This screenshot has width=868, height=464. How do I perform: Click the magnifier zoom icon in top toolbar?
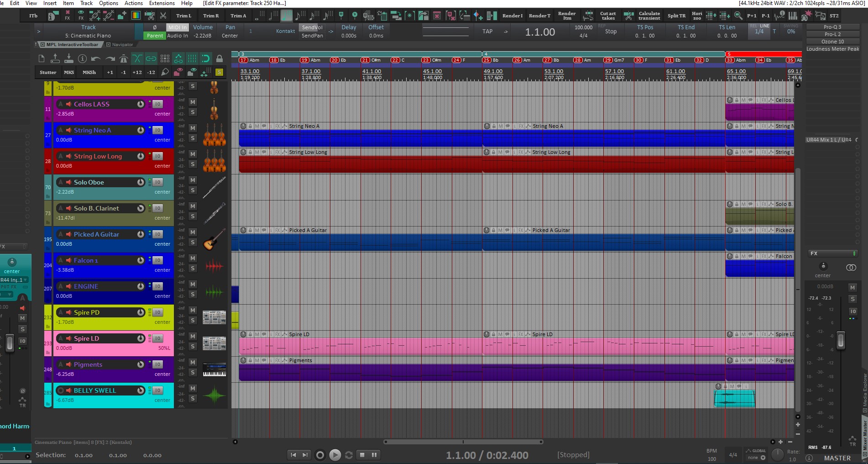pos(738,16)
